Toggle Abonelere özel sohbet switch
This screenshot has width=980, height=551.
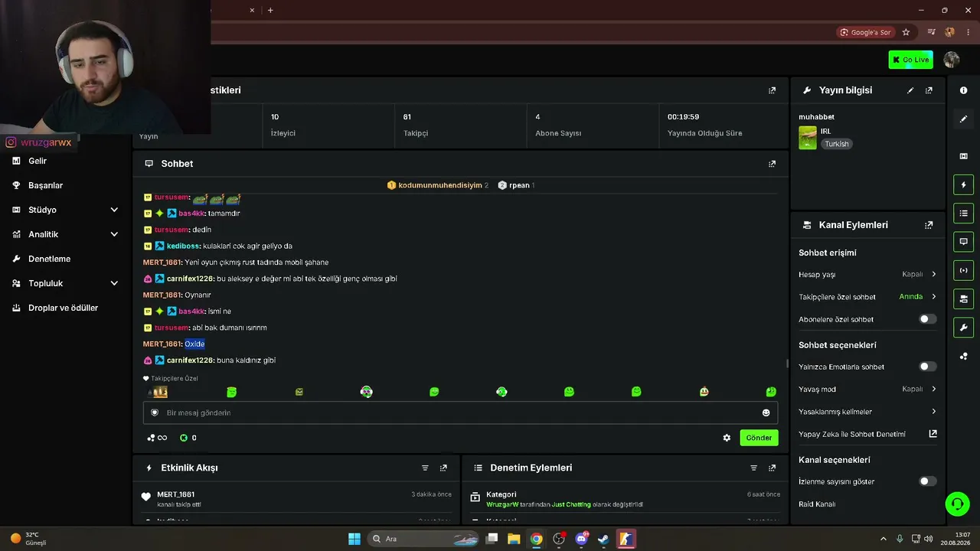pyautogui.click(x=927, y=319)
